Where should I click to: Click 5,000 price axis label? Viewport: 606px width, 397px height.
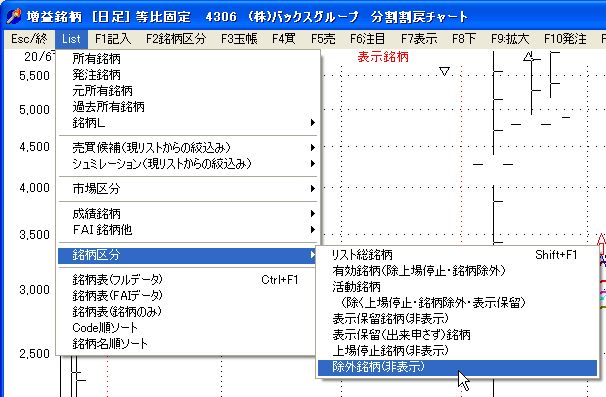click(x=34, y=109)
